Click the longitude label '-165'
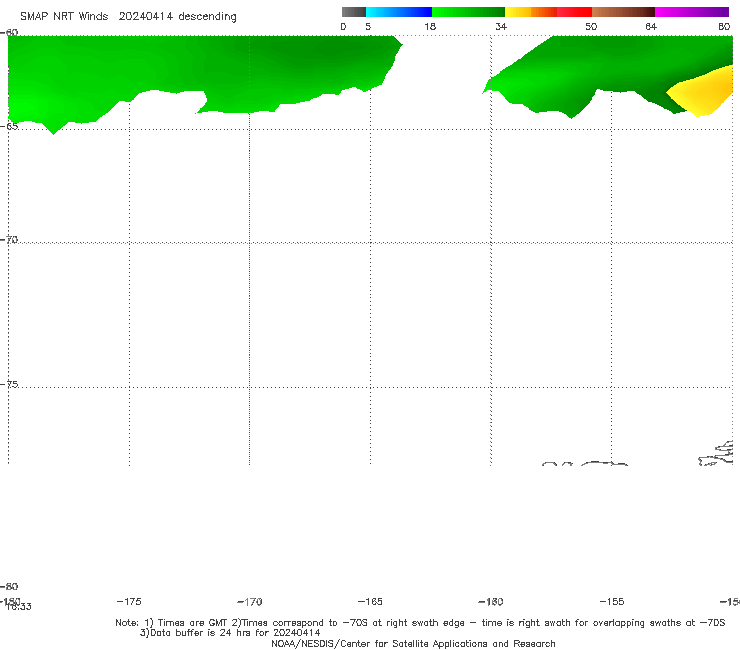Image resolution: width=740 pixels, height=650 pixels. (x=370, y=602)
